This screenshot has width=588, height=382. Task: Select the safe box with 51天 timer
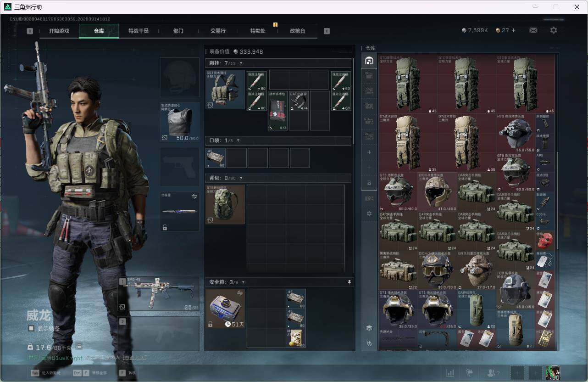[x=225, y=309]
